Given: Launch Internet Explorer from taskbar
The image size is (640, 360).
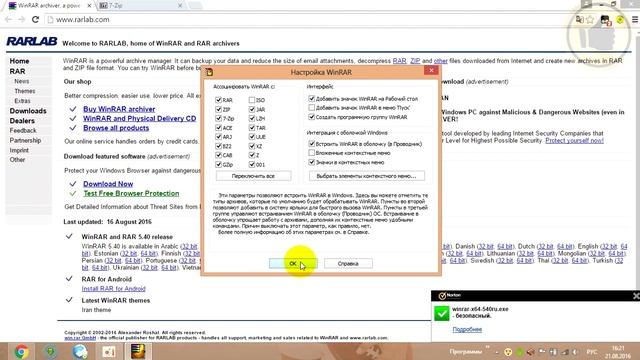Looking at the screenshot, I should coord(80,351).
